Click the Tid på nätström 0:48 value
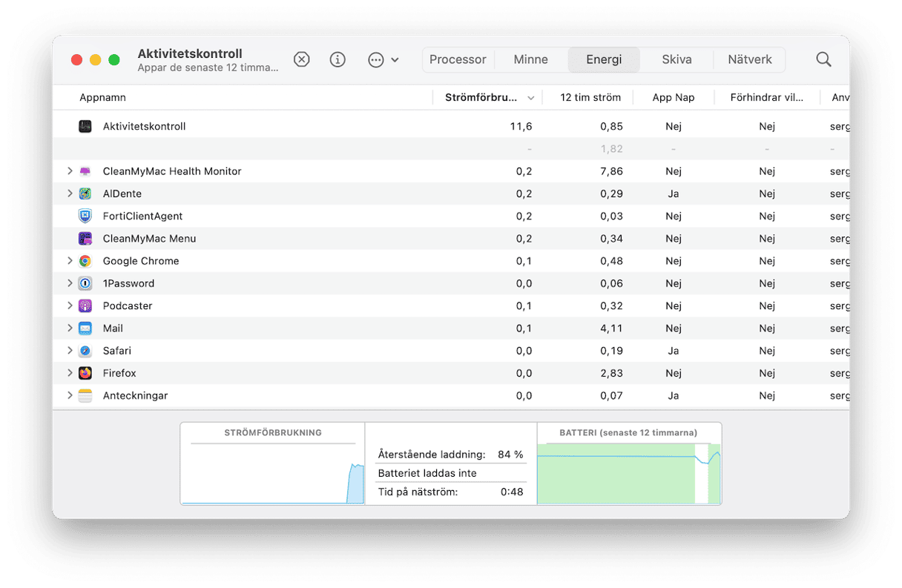This screenshot has width=902, height=588. (512, 492)
